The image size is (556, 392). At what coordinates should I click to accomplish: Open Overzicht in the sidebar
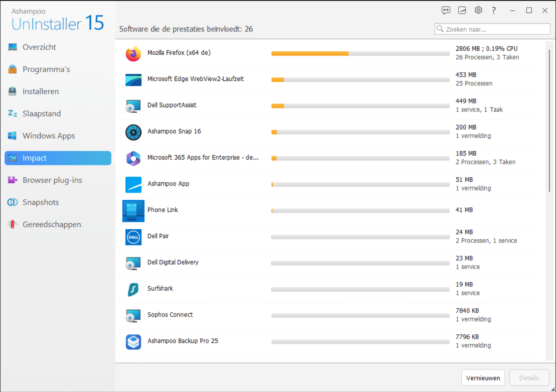pyautogui.click(x=58, y=47)
